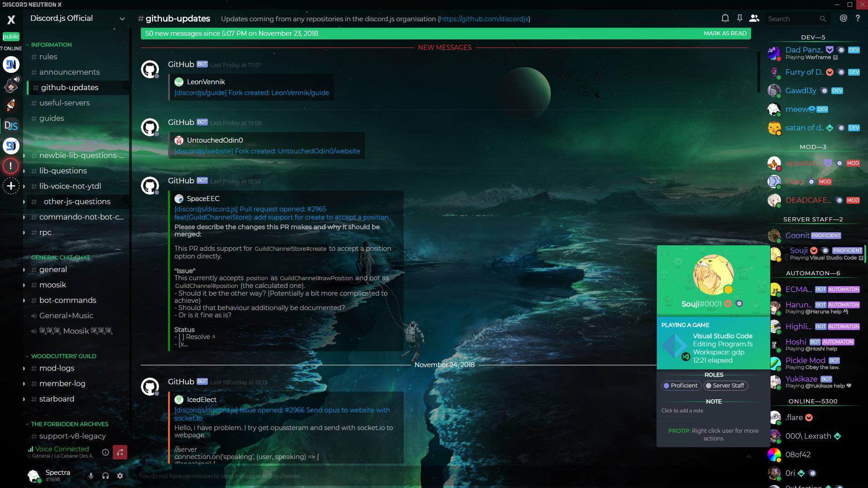Screen dimensions: 868x488
Task: Open Pickle Mod bot profile
Action: coord(815,363)
